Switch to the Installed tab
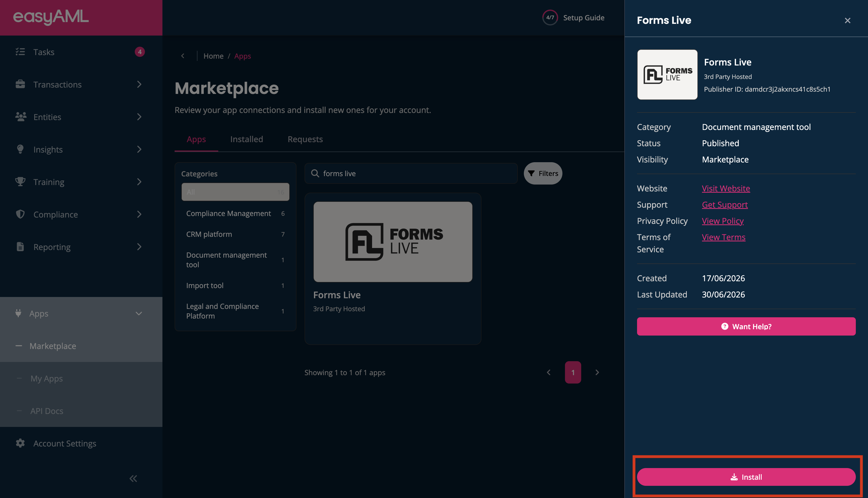Screen dimensions: 868x498 [x=247, y=139]
